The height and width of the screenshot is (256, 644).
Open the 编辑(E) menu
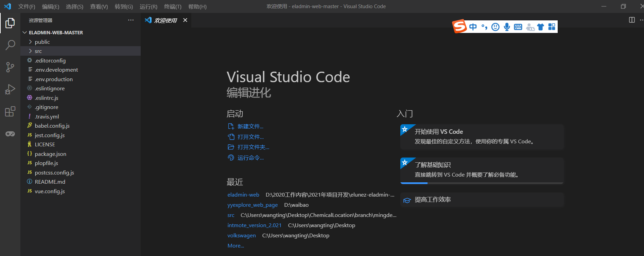coord(51,6)
